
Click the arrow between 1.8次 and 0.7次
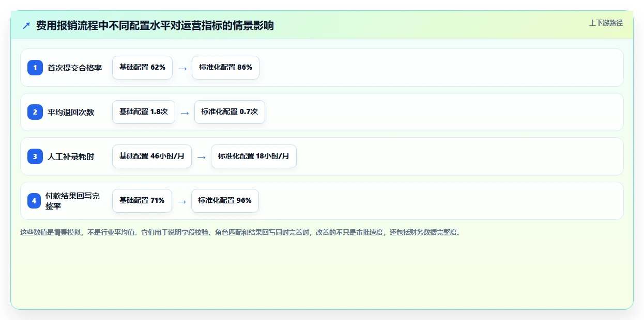click(x=185, y=113)
